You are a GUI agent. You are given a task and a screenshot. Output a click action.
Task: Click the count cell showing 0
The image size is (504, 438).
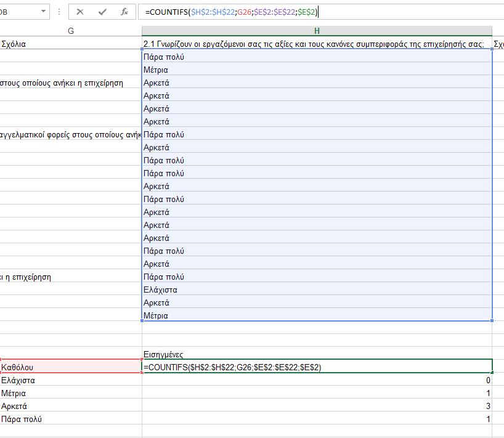pyautogui.click(x=317, y=381)
